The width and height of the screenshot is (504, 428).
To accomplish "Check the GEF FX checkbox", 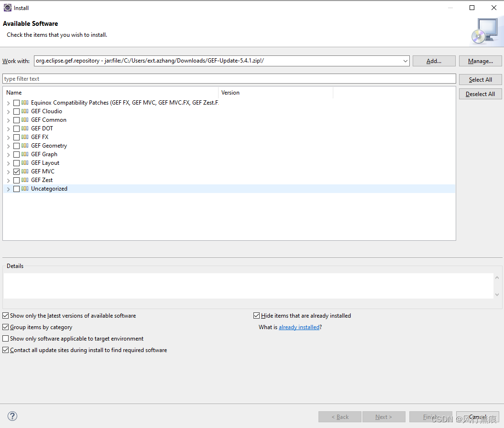I will click(x=16, y=138).
